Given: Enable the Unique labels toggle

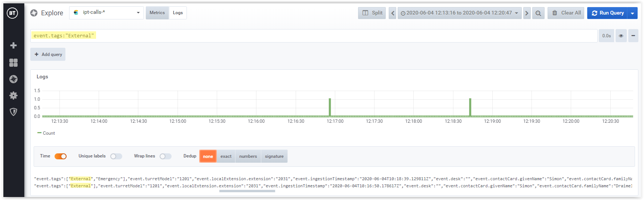Looking at the screenshot, I should point(116,156).
